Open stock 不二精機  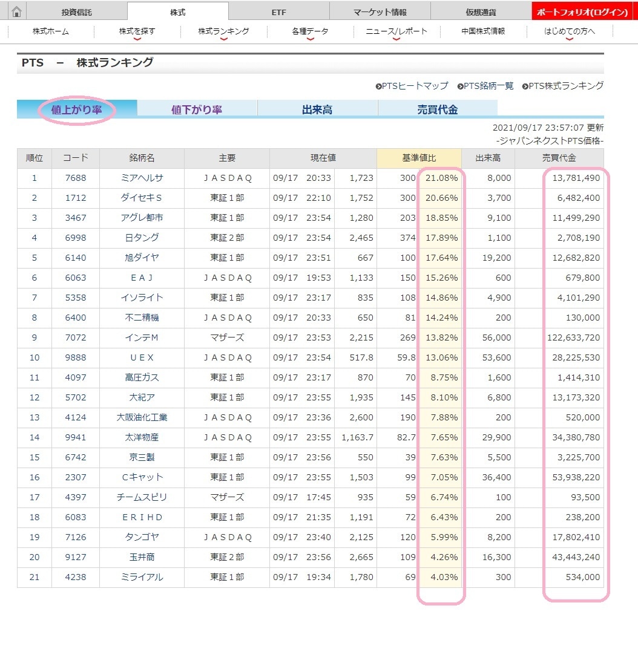pos(142,318)
